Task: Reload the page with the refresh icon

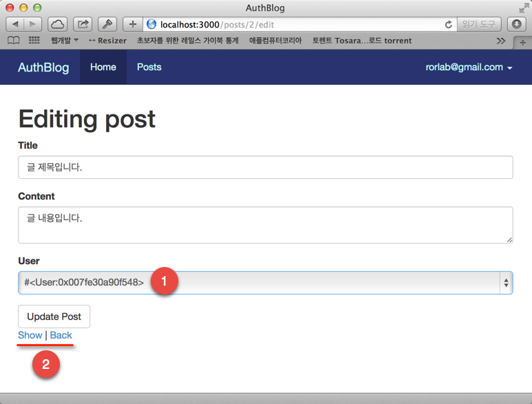Action: (449, 24)
